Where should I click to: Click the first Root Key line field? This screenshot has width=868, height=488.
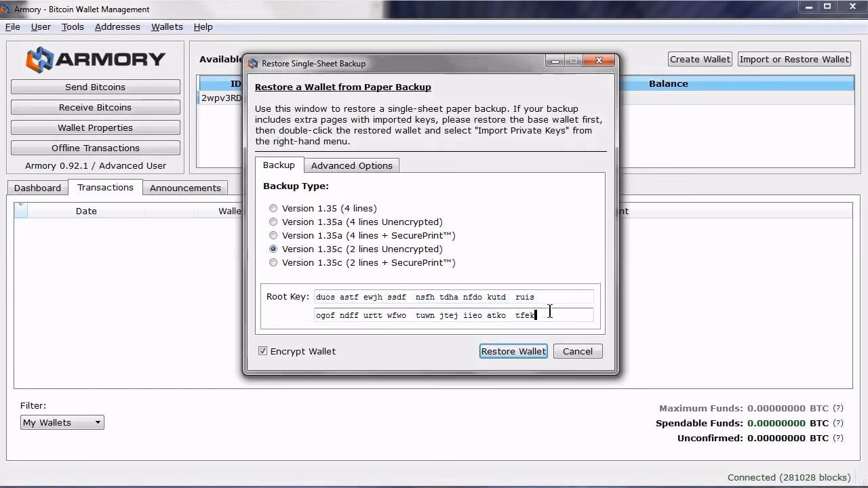click(454, 297)
